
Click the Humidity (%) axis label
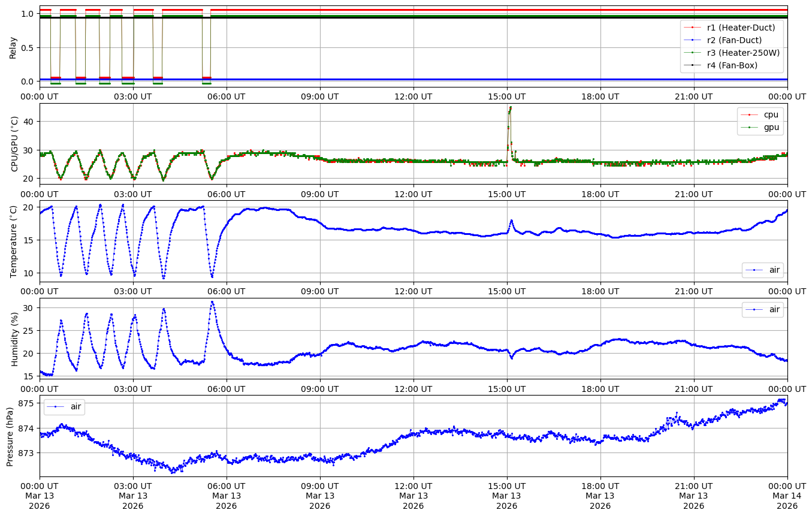tap(14, 339)
